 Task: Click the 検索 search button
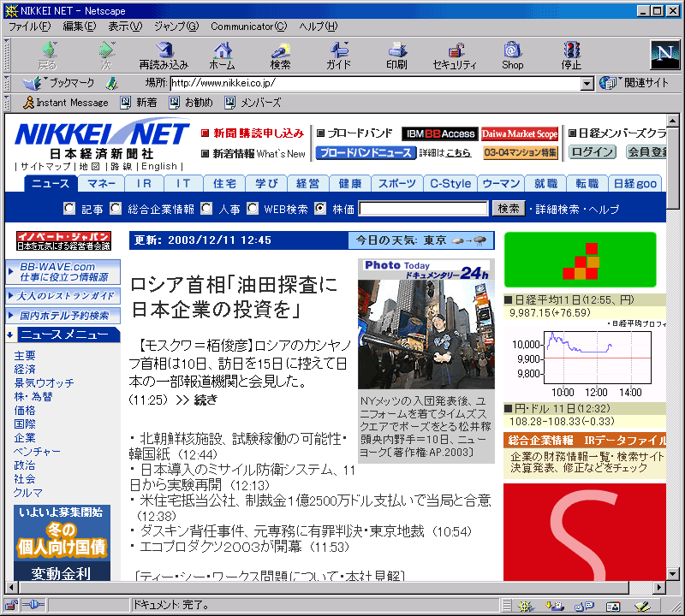point(509,209)
